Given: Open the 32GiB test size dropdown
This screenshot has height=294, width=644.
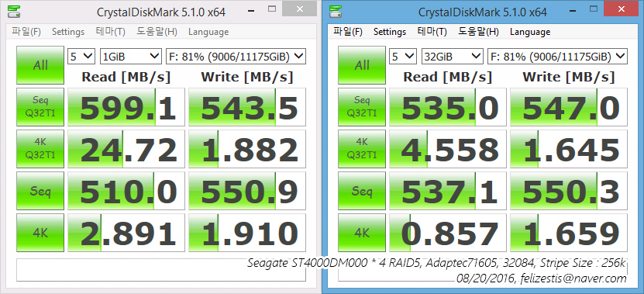Looking at the screenshot, I should point(453,57).
